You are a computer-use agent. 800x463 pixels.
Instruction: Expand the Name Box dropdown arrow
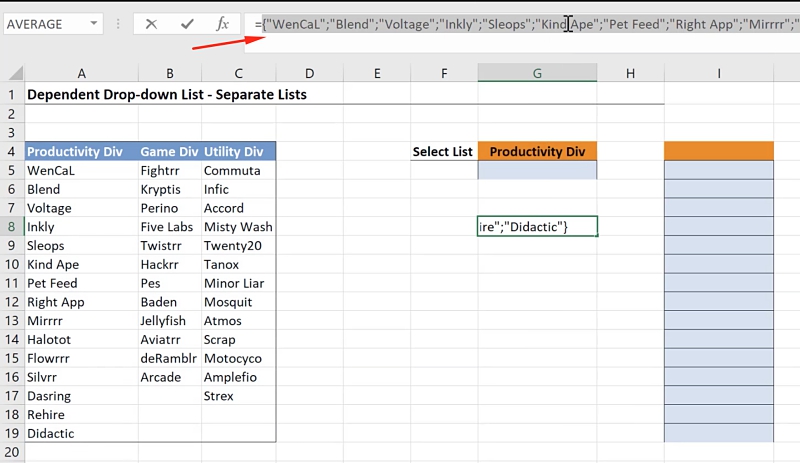[x=94, y=24]
